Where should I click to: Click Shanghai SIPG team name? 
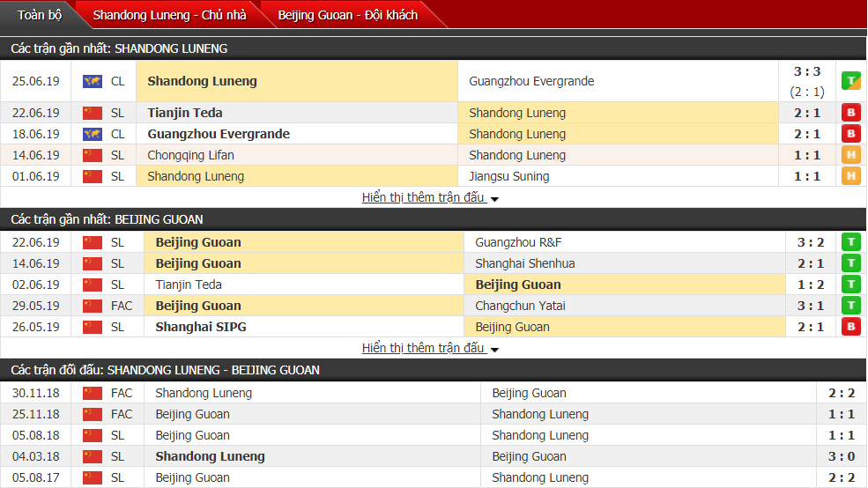(201, 327)
